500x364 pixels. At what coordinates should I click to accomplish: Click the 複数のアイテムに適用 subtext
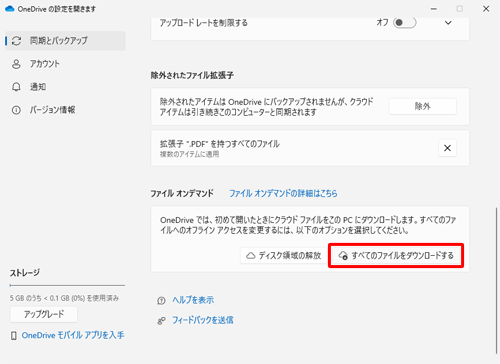(x=189, y=154)
